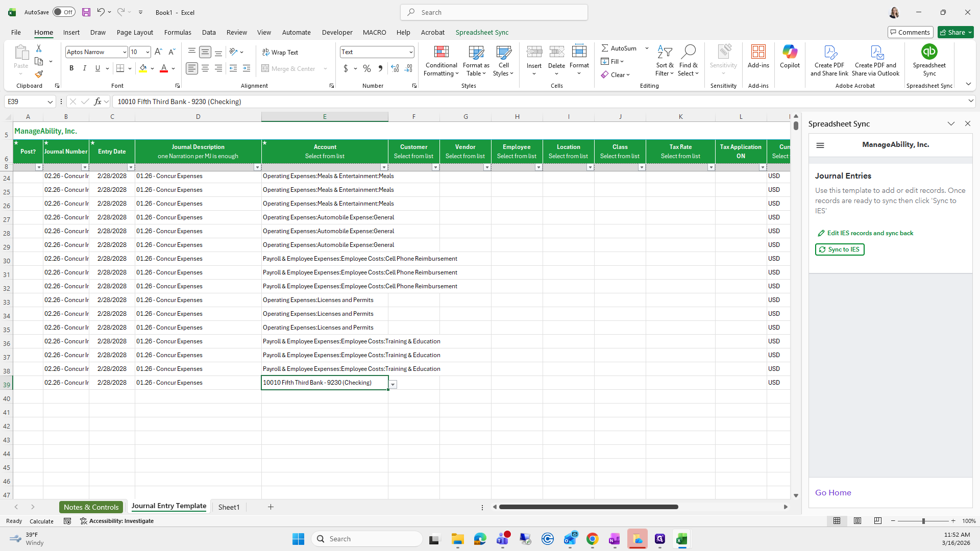Toggle Bold formatting
The width and height of the screenshot is (980, 551).
(x=71, y=68)
